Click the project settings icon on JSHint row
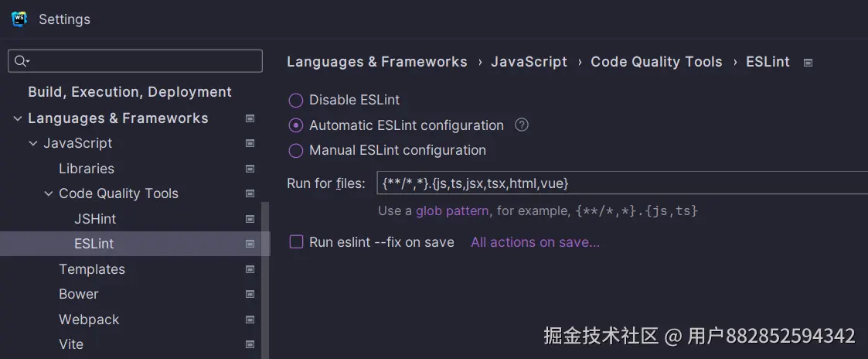The width and height of the screenshot is (868, 359). point(250,219)
